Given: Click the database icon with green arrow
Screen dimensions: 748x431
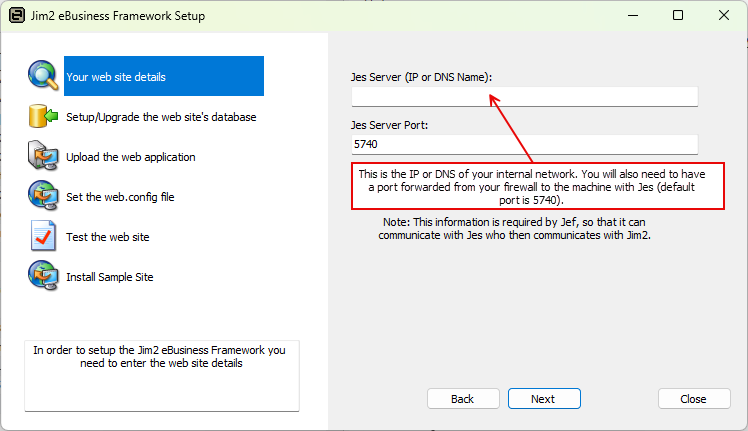Looking at the screenshot, I should point(44,117).
